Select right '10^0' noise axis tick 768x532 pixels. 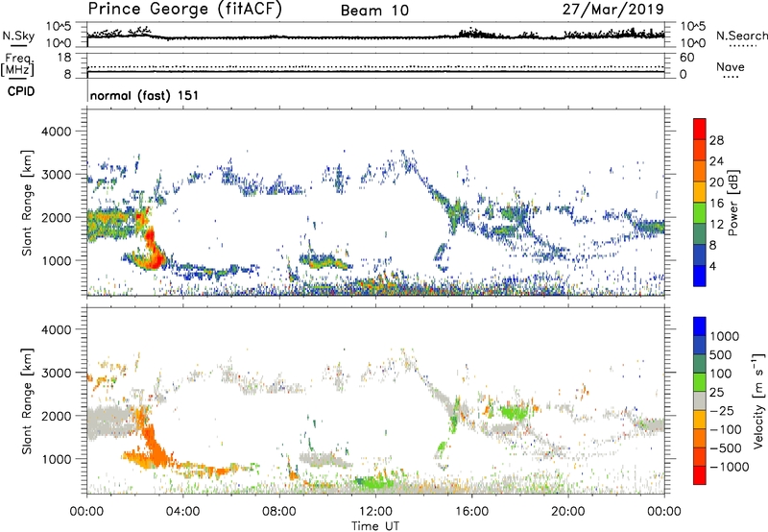pos(692,42)
